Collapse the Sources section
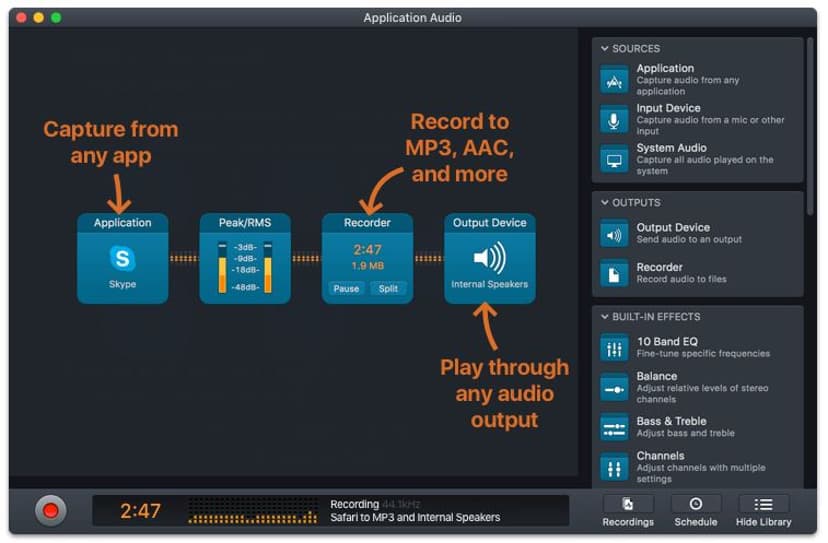The height and width of the screenshot is (543, 828). point(605,49)
